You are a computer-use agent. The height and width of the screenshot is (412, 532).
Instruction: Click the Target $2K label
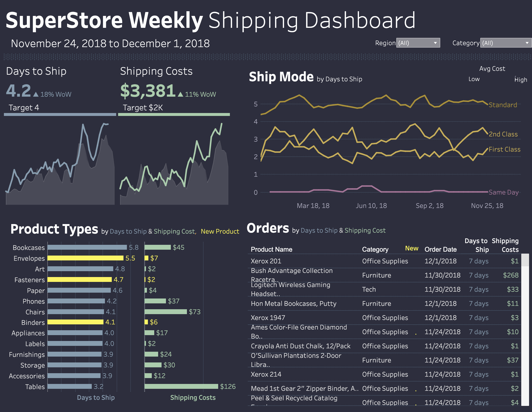[x=143, y=107]
